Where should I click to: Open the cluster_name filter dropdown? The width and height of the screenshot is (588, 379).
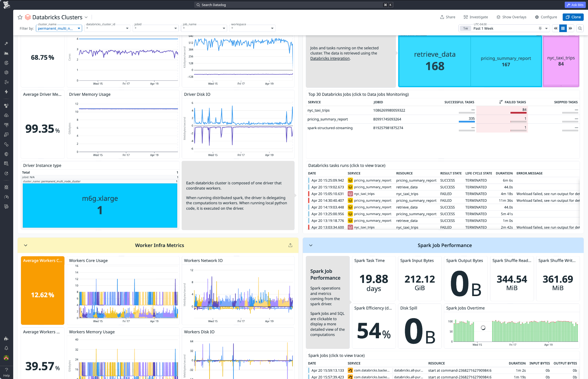[x=59, y=28]
